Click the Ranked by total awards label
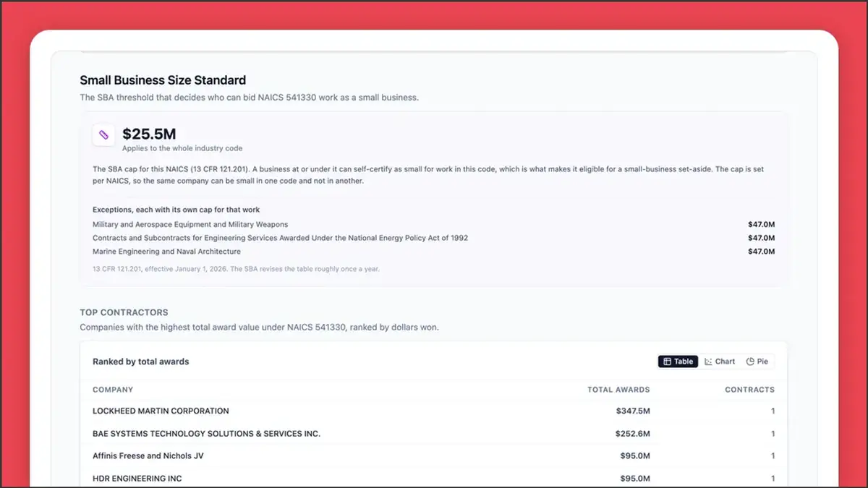This screenshot has height=488, width=868. point(141,361)
